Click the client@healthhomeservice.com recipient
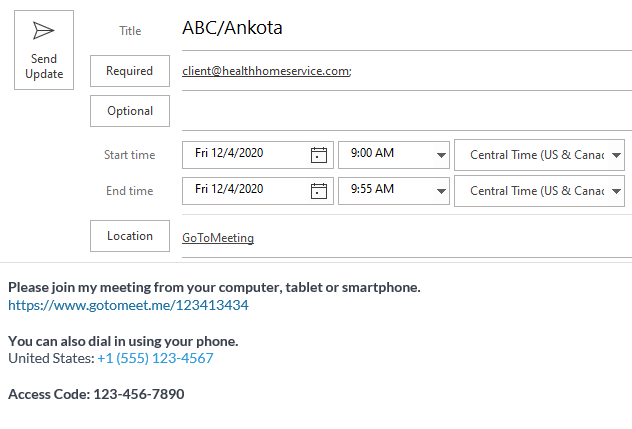 266,71
